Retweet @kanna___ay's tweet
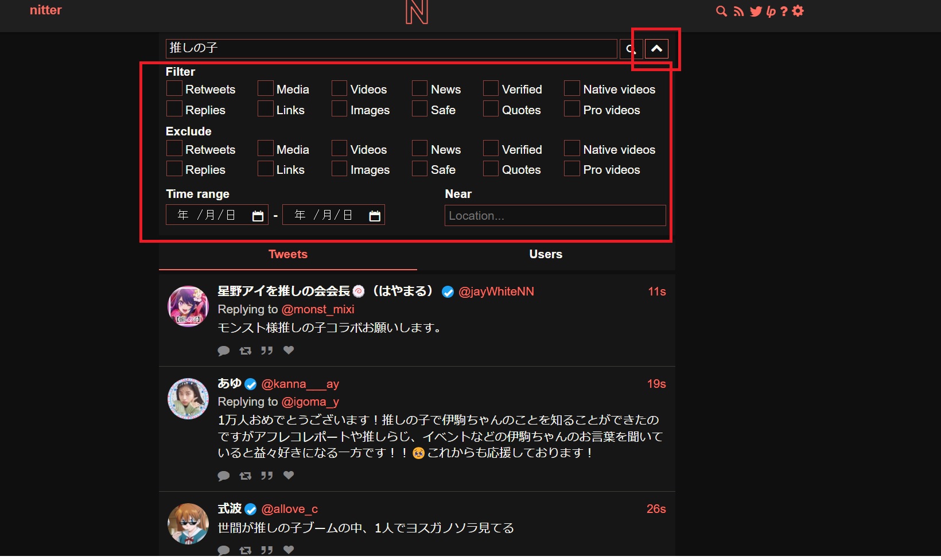The height and width of the screenshot is (560, 941). pos(246,476)
